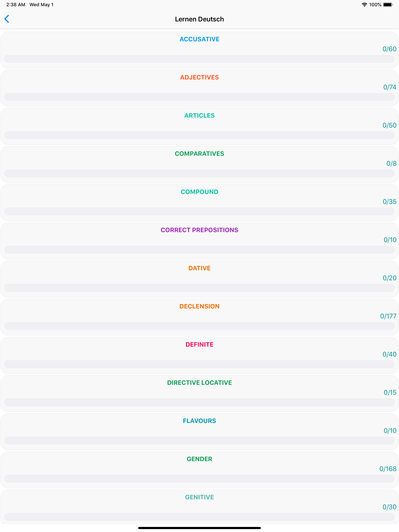The height and width of the screenshot is (532, 399).
Task: Tap the 0/168 counter under GENDER
Action: pos(388,469)
